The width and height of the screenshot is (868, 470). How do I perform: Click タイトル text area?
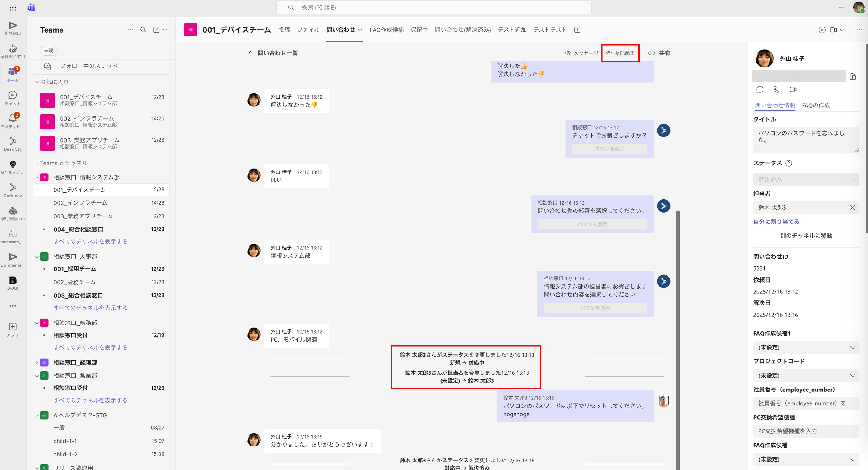(806, 140)
